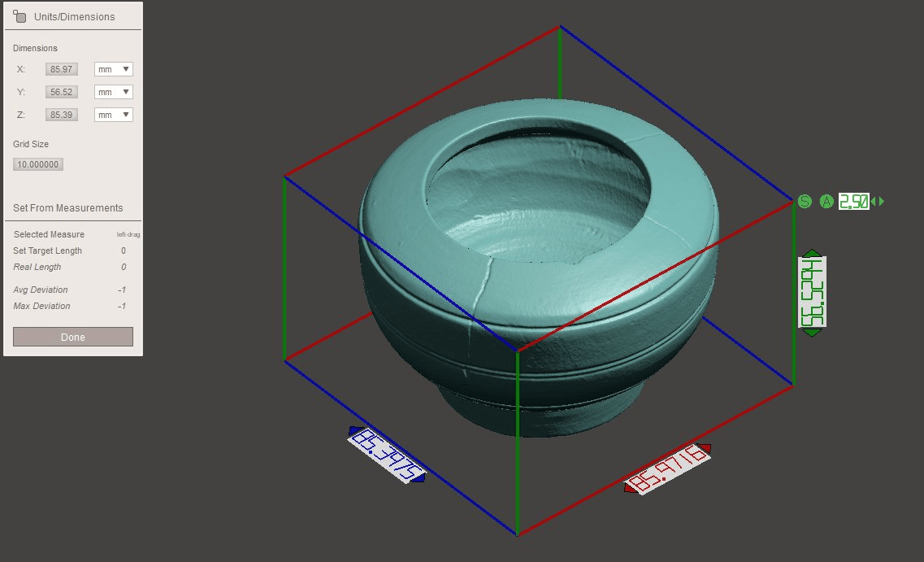Open the Z dimension units dropdown
This screenshot has width=924, height=562.
[x=113, y=115]
